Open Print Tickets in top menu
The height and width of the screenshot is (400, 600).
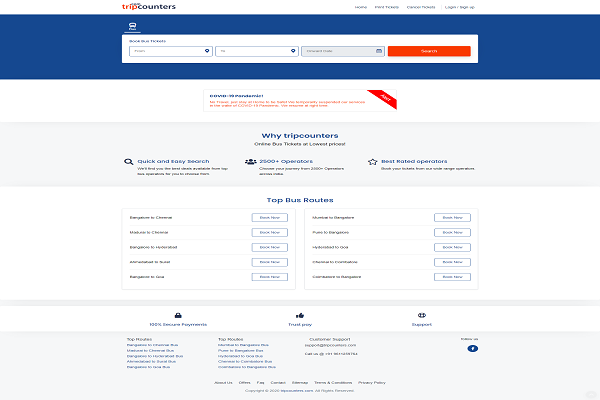tap(386, 7)
